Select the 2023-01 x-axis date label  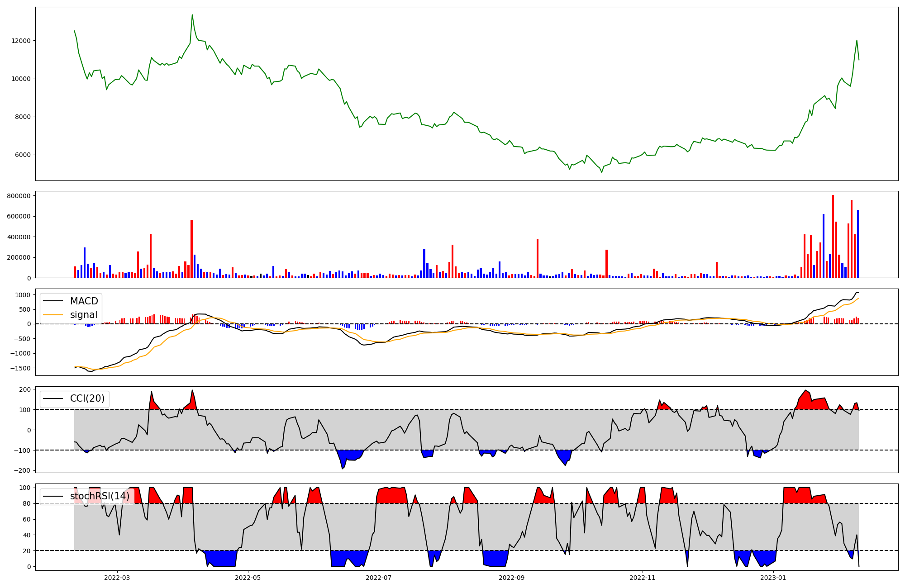[773, 578]
